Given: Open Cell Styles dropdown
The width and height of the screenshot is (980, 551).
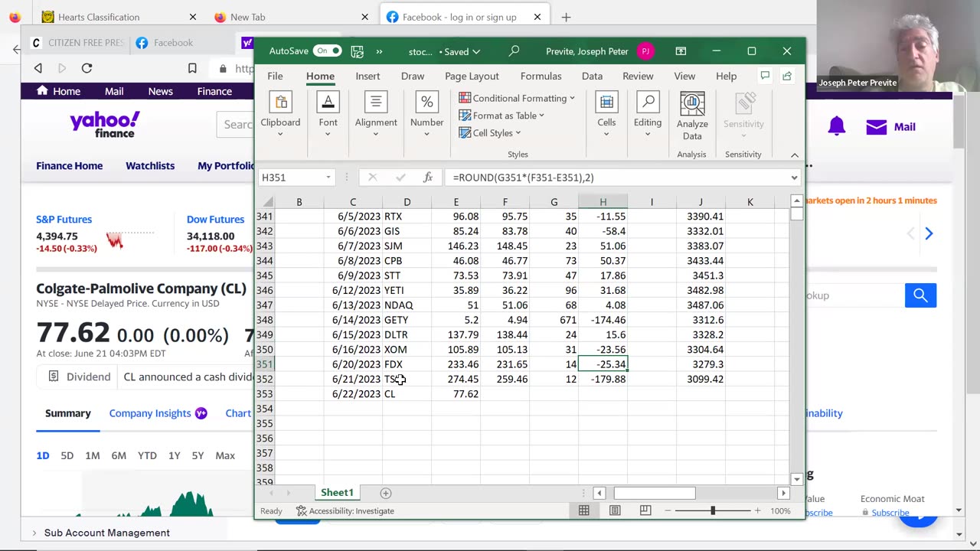Looking at the screenshot, I should coord(490,133).
